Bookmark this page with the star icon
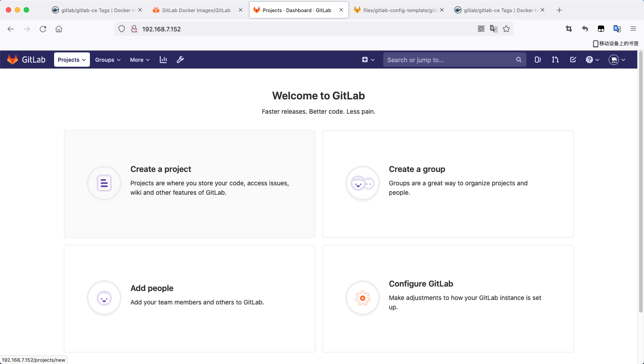The width and height of the screenshot is (644, 364). [x=506, y=29]
